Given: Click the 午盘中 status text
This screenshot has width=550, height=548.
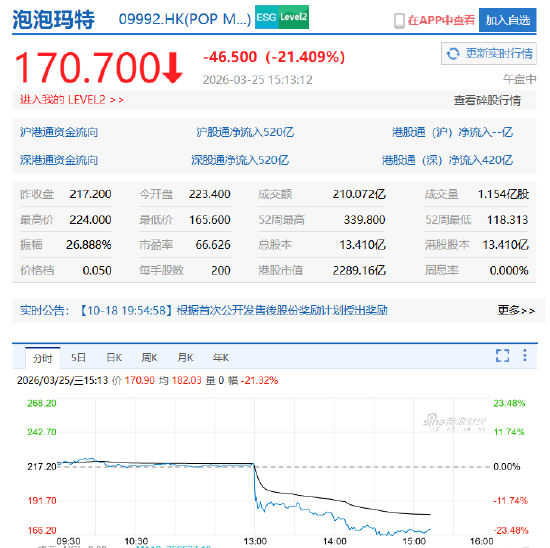Looking at the screenshot, I should (x=519, y=79).
